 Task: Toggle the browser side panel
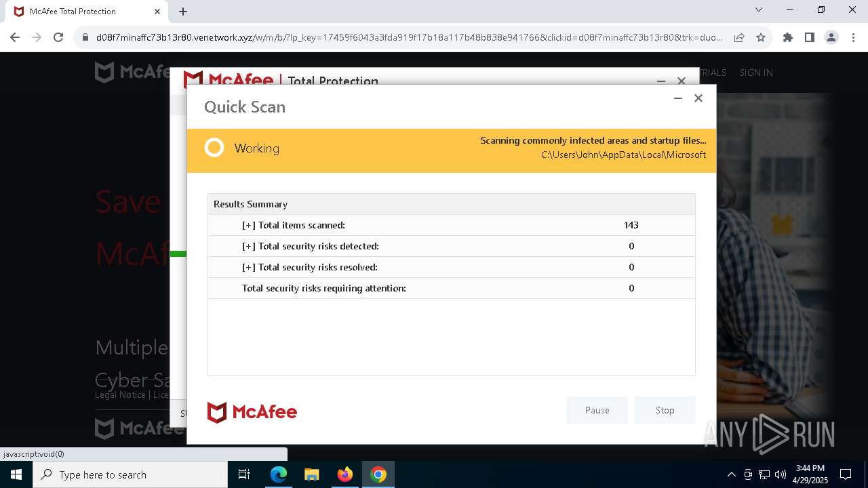pos(810,38)
